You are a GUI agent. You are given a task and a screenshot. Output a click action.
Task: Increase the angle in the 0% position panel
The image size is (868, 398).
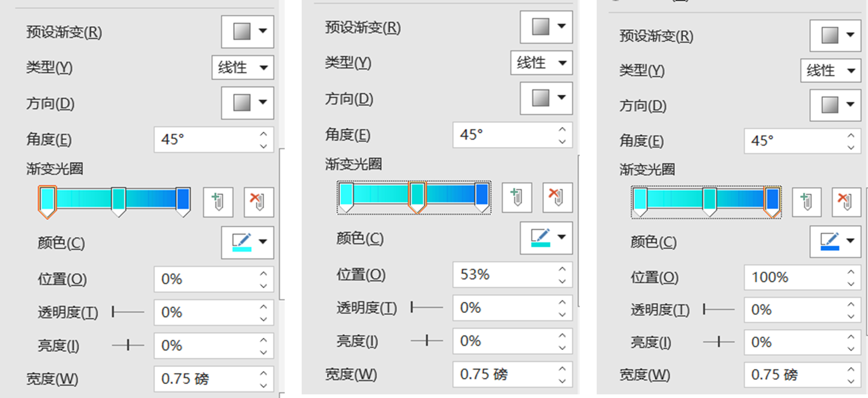263,134
